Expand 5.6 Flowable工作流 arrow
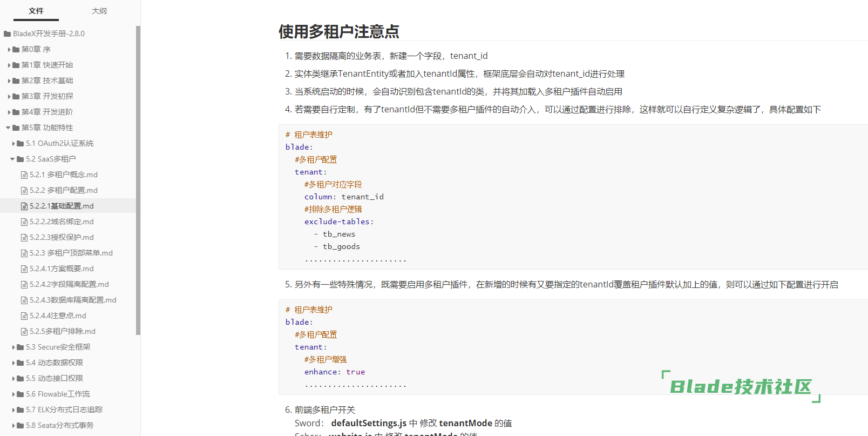The width and height of the screenshot is (868, 436). [x=13, y=394]
